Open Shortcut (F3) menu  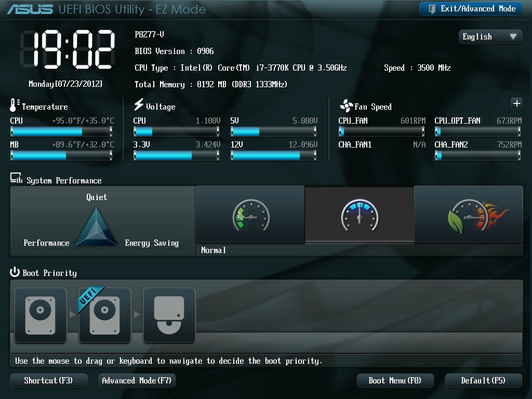point(49,381)
